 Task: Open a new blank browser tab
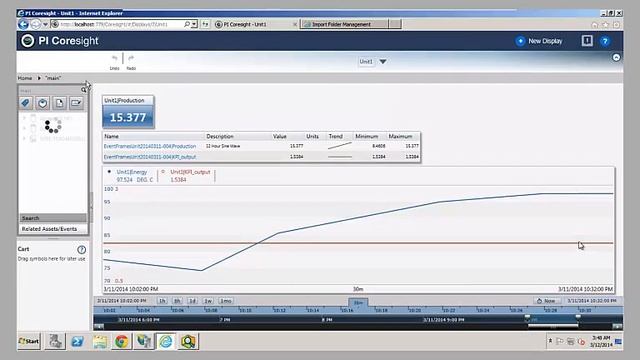click(x=395, y=24)
